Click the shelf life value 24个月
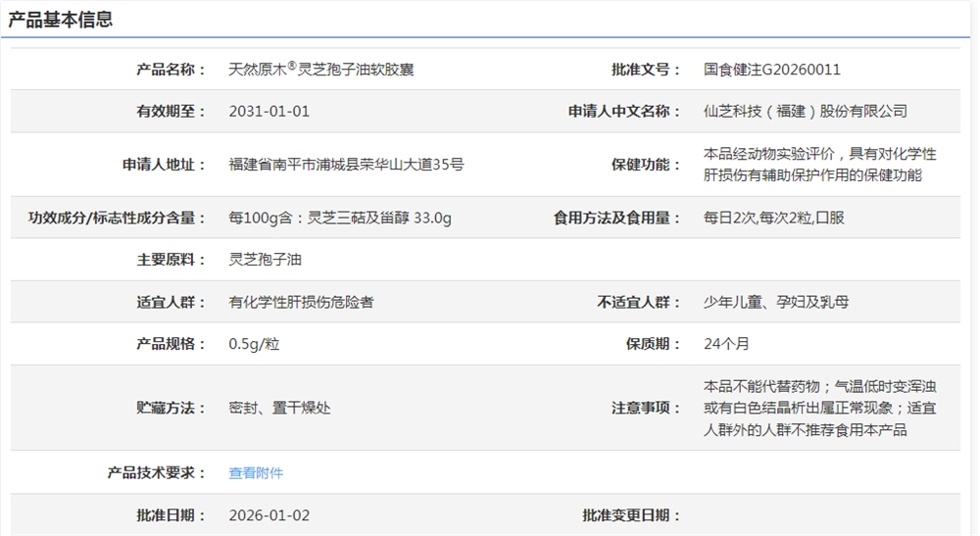The height and width of the screenshot is (536, 980). (x=726, y=344)
